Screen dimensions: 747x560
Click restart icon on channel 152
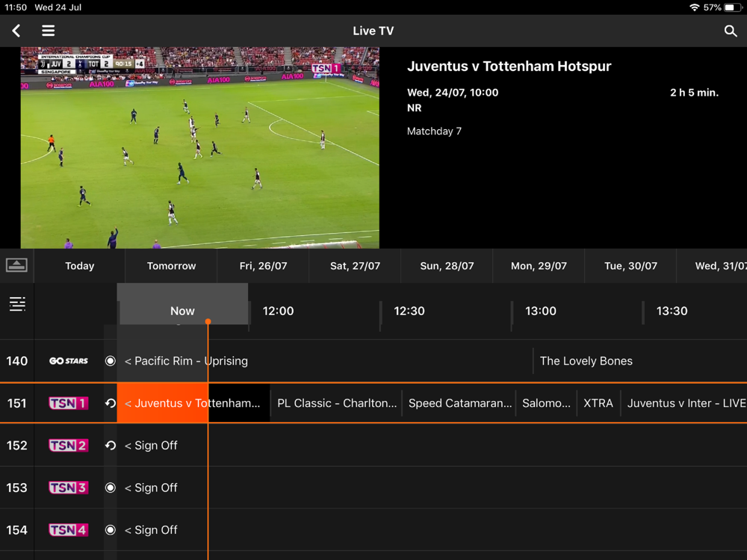(110, 445)
